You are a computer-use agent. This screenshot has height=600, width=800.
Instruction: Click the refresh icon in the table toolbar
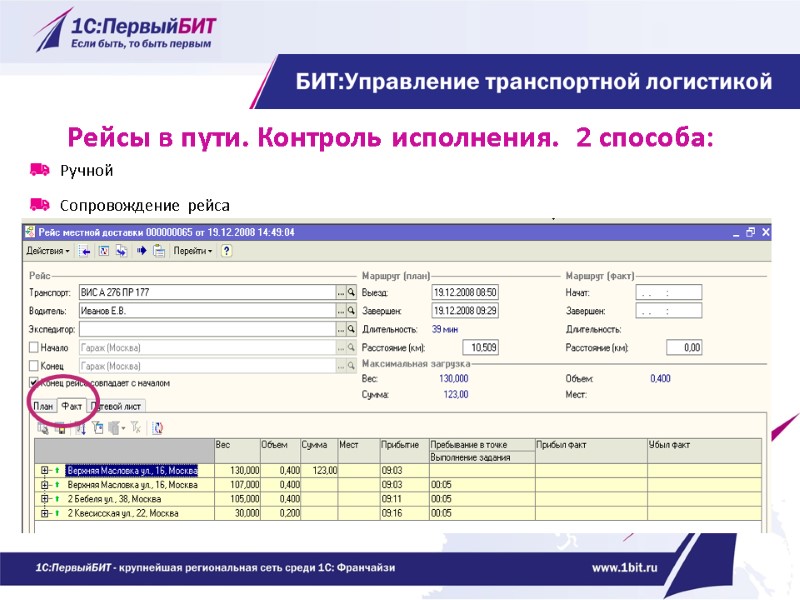coord(158,426)
